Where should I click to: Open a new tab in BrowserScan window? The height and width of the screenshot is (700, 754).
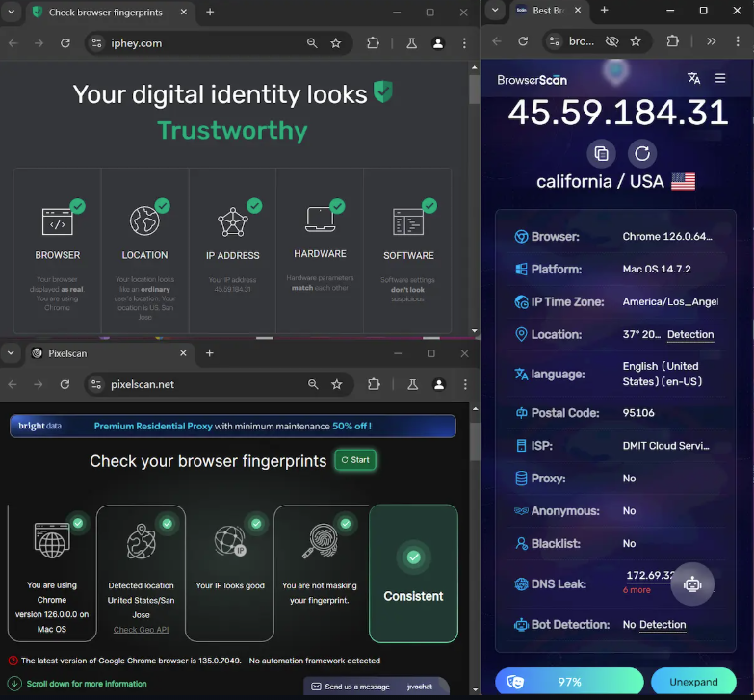coord(605,10)
